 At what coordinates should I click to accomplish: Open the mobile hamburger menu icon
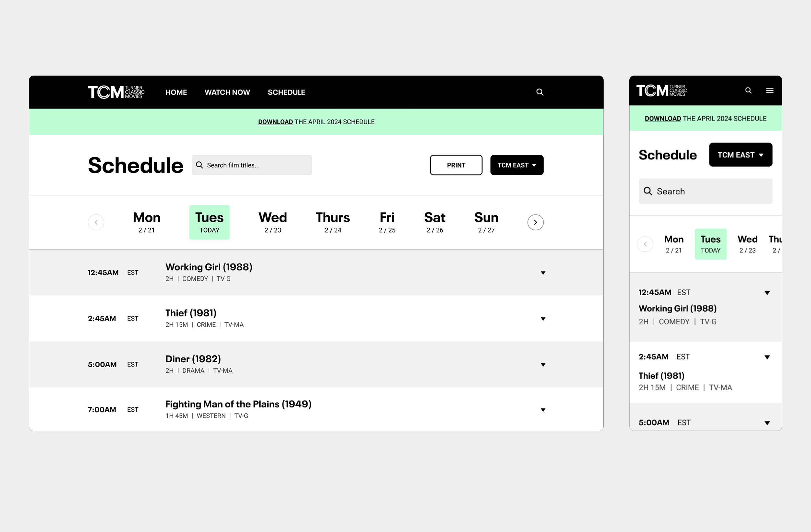click(769, 91)
